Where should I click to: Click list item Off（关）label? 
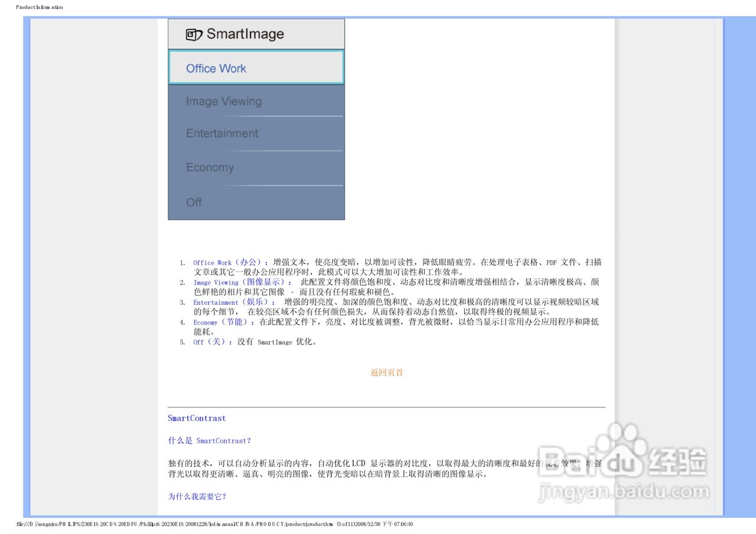click(x=213, y=341)
